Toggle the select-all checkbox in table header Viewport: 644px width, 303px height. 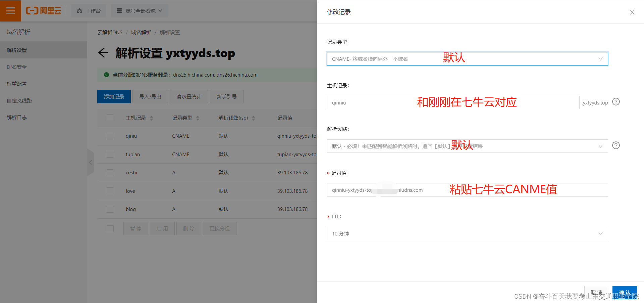[110, 118]
